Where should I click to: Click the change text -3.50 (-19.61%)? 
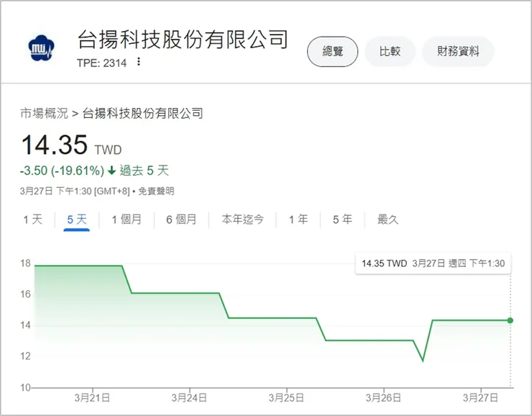click(62, 171)
